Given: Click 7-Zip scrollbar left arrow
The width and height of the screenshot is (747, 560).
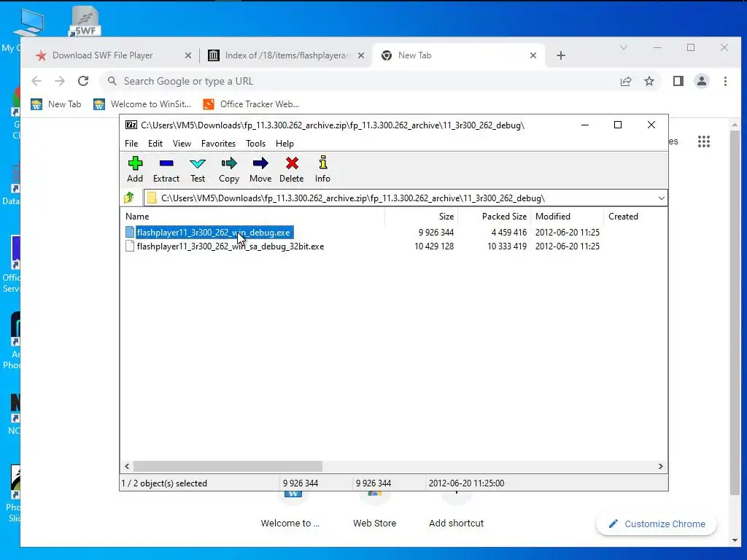Looking at the screenshot, I should point(127,466).
